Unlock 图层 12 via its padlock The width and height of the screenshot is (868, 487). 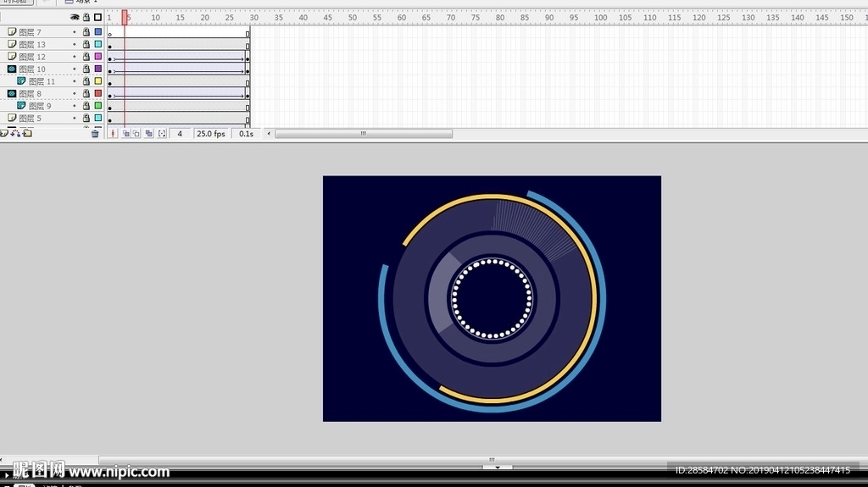pyautogui.click(x=86, y=57)
